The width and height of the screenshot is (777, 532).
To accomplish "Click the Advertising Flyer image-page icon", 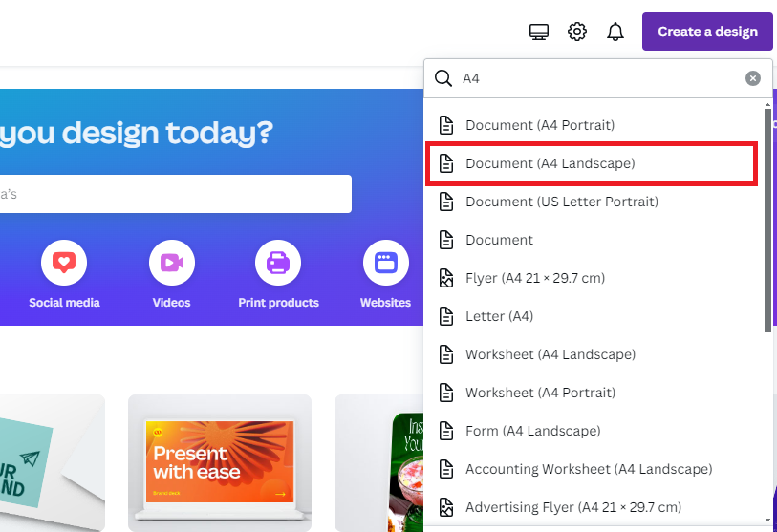I will 446,507.
